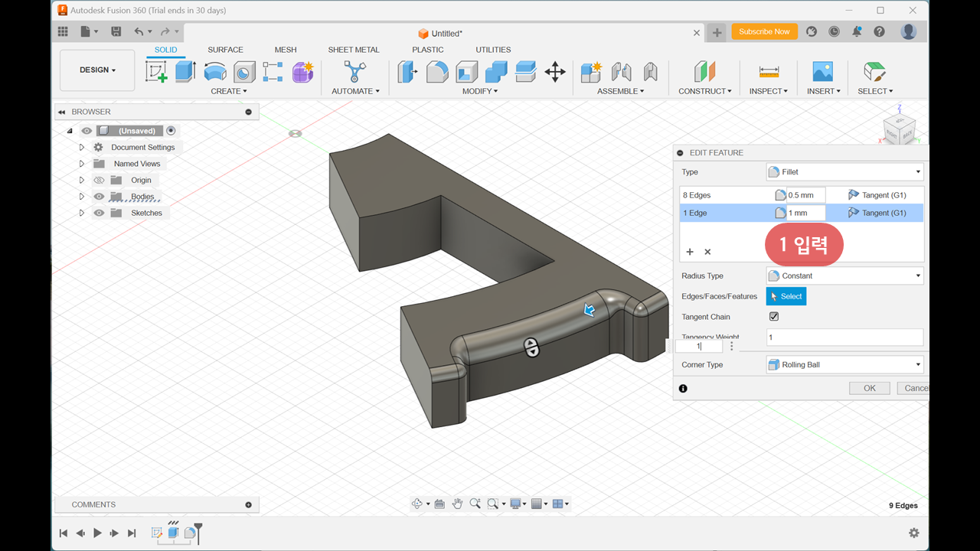Click the ViewCube in viewport corner
This screenshot has width=980, height=551.
click(x=899, y=128)
